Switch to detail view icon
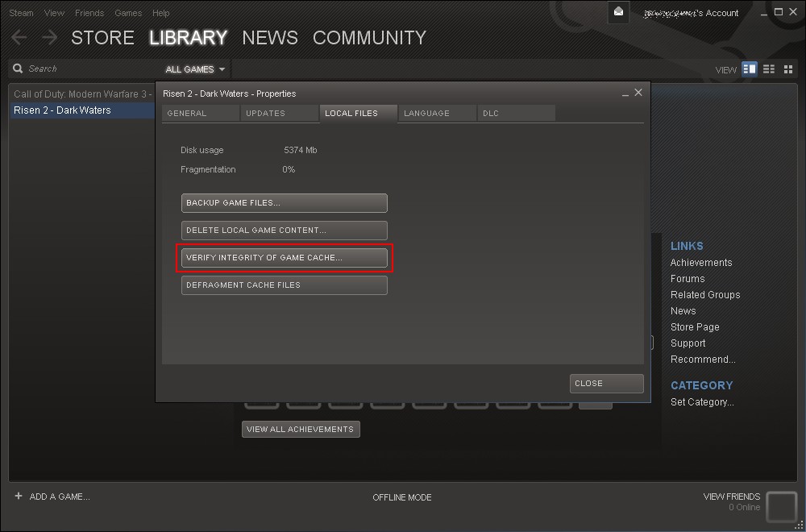The height and width of the screenshot is (532, 806). pos(750,69)
